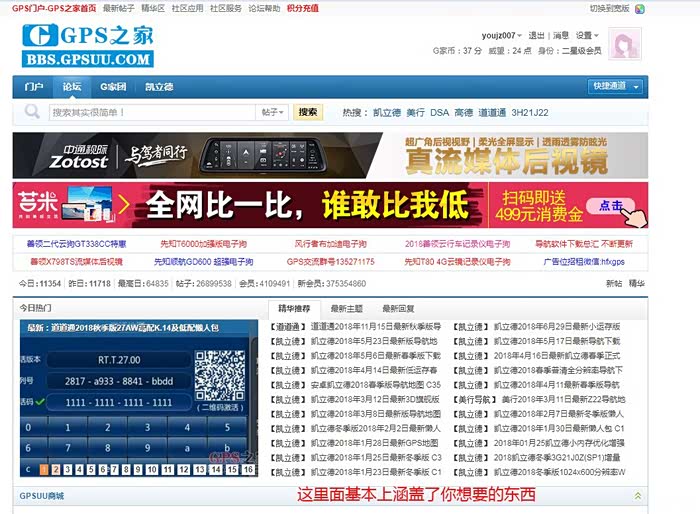Expand the 帖子 search type dropdown
Image resolution: width=700 pixels, height=514 pixels.
[x=273, y=113]
